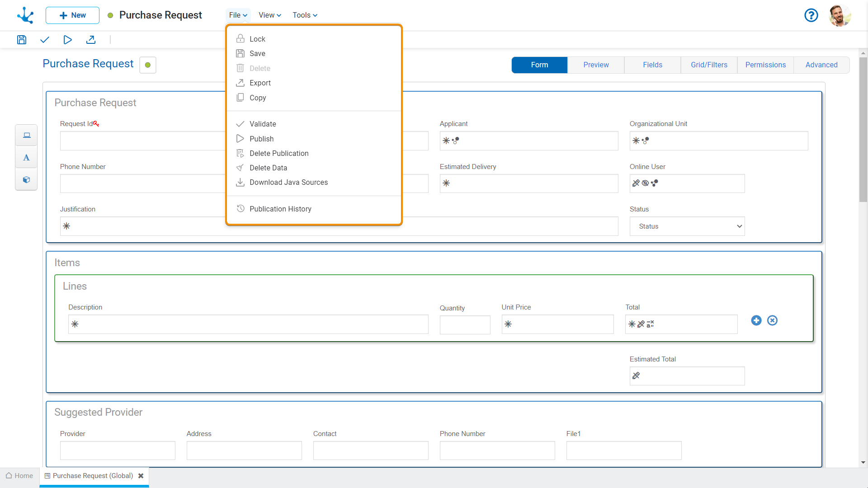Switch to the Permissions tab
868x488 pixels.
pos(765,65)
